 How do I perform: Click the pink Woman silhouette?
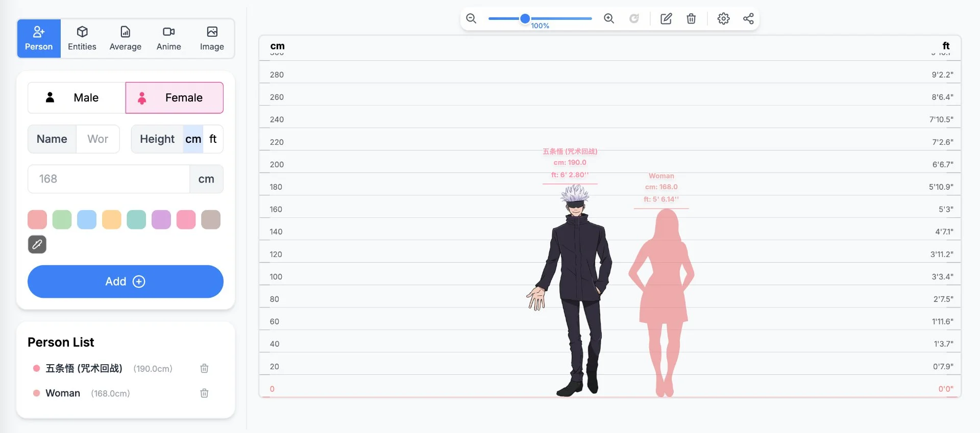661,303
